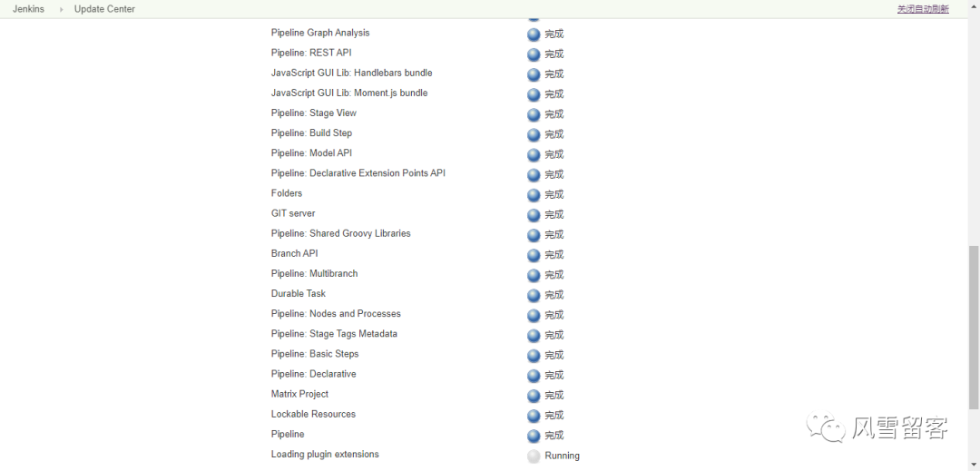Viewport: 980px width, 471px height.
Task: Click status ball for Pipeline: Stage View
Action: coord(534,114)
